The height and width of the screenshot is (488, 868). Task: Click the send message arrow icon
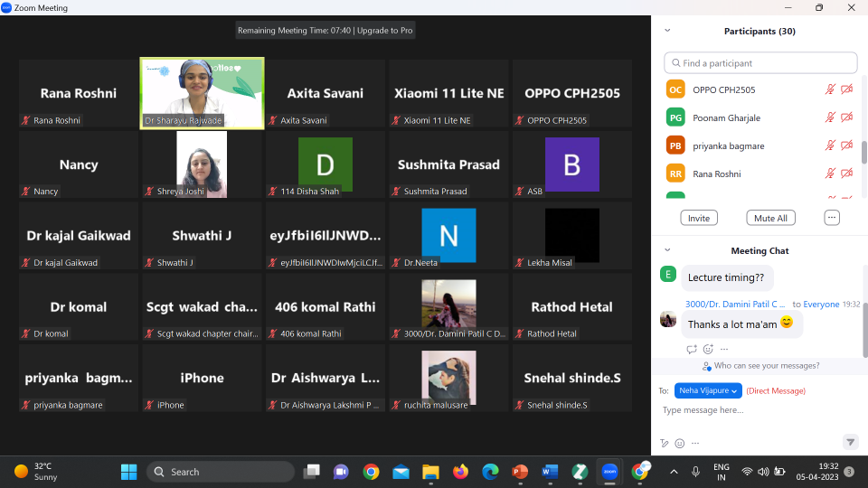(x=850, y=442)
